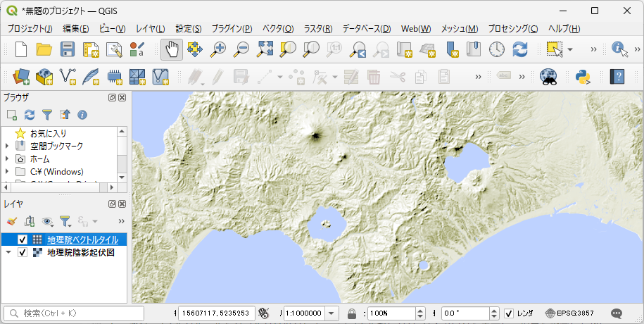Open the プロジェクト menu
Viewport: 644px width, 324px height.
tap(30, 29)
